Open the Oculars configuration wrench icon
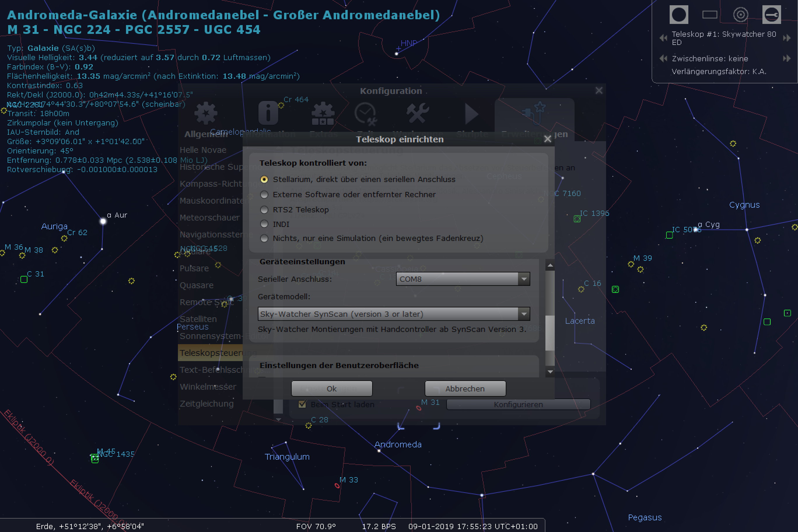Viewport: 798px width, 532px height. [x=771, y=15]
